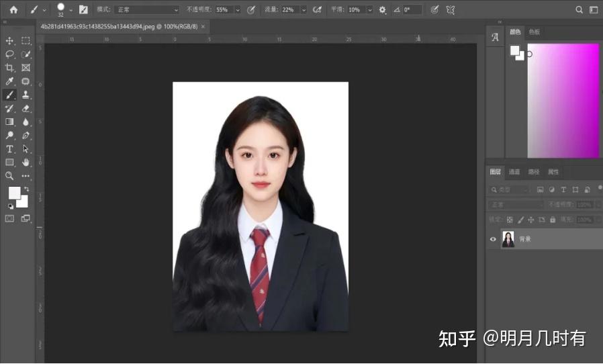Open the tool preset picker arrow

(44, 10)
